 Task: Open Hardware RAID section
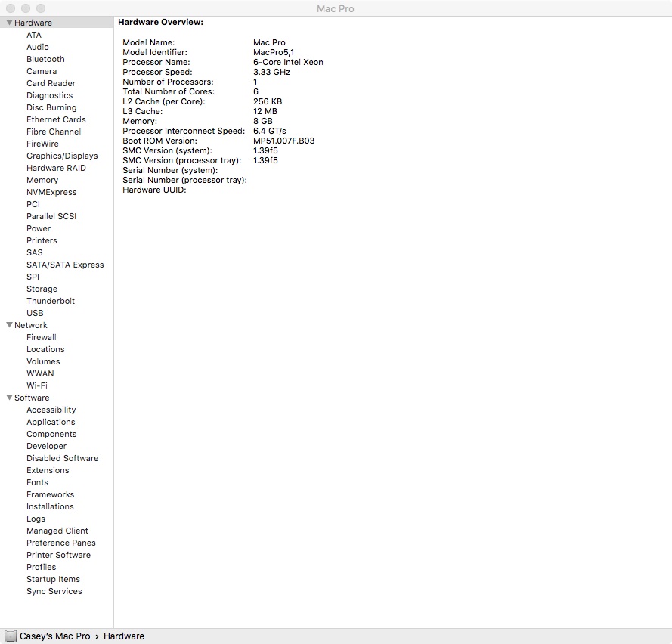(56, 168)
